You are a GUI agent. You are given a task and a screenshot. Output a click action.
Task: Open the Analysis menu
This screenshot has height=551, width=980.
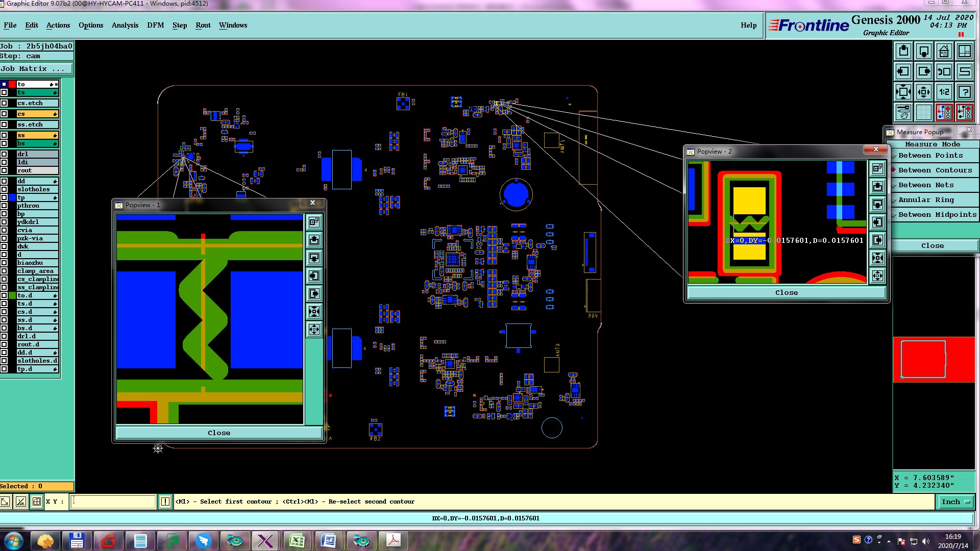point(125,25)
